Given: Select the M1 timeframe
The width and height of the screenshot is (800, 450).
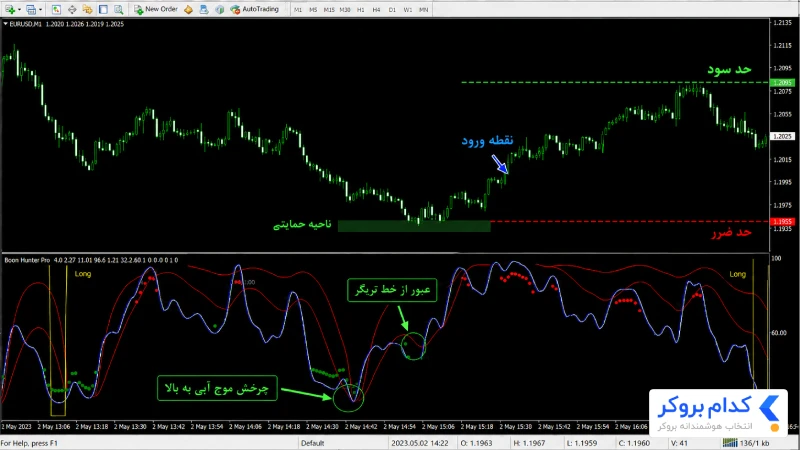Looking at the screenshot, I should 298,10.
